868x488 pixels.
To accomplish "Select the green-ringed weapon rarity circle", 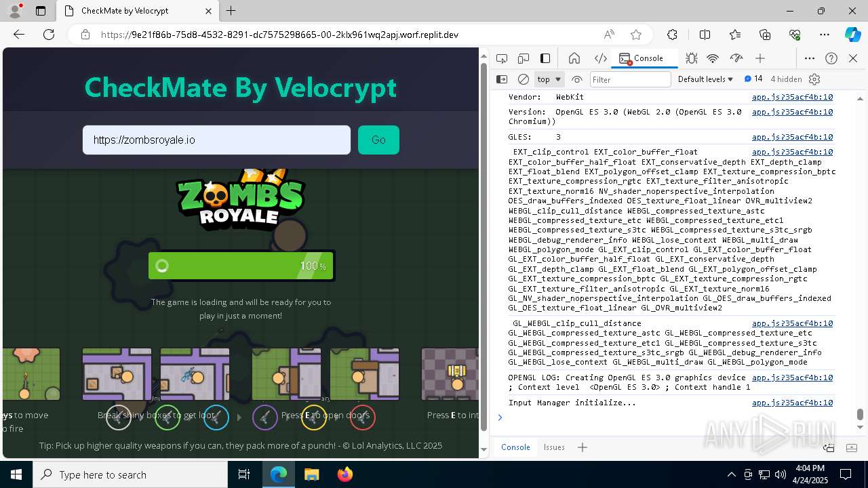I will pos(167,418).
